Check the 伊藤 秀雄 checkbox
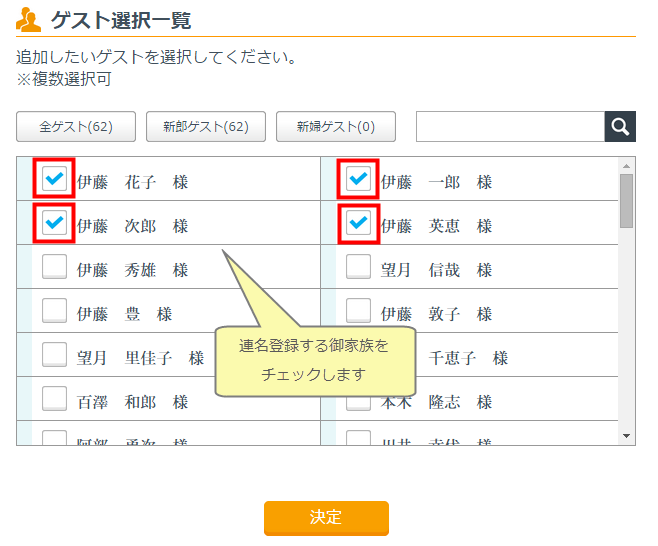This screenshot has width=658, height=546. pos(55,267)
